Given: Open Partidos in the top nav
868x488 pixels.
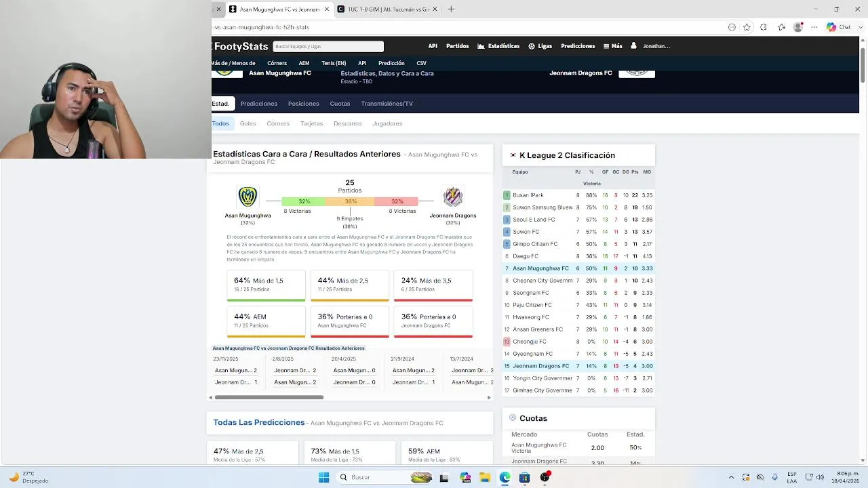Looking at the screenshot, I should pyautogui.click(x=457, y=46).
